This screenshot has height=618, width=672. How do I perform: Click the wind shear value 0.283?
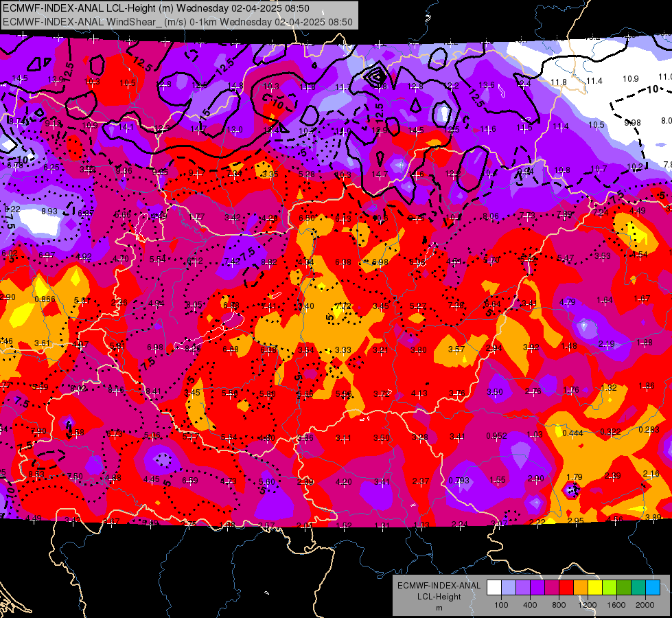(649, 430)
